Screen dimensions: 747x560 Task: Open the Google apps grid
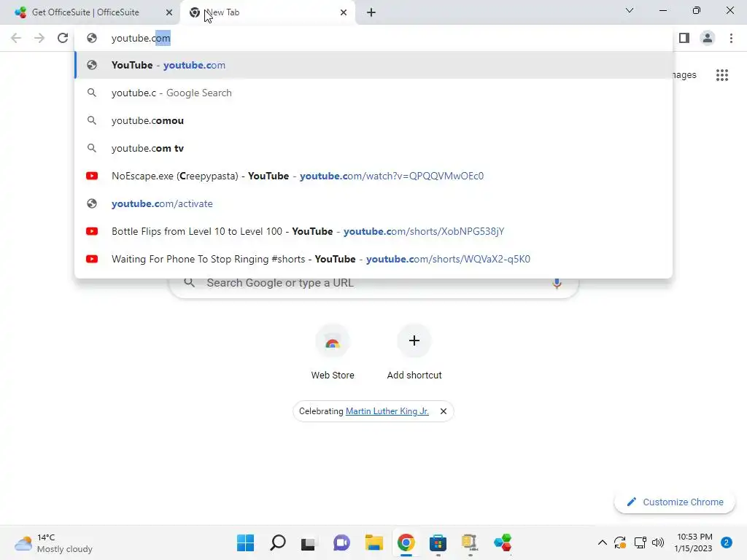pyautogui.click(x=722, y=75)
